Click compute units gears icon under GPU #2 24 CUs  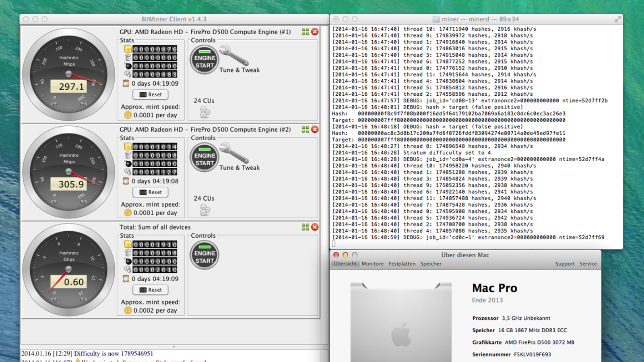[x=205, y=210]
